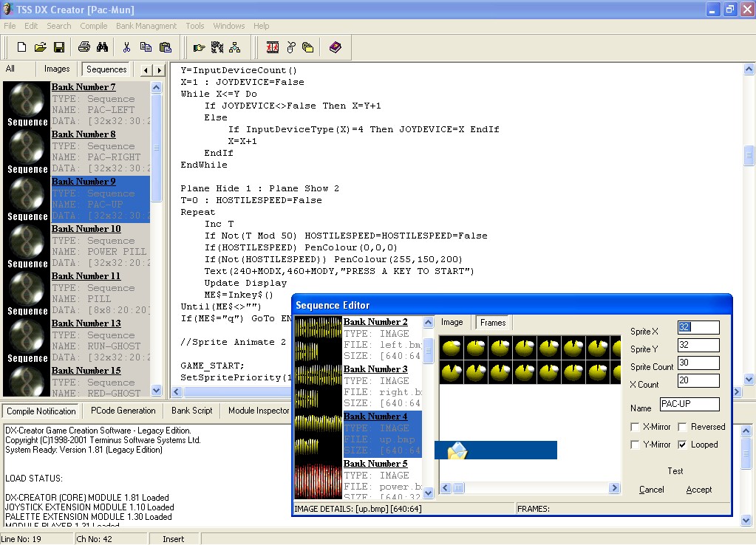Click the gears toolbar icon

click(x=217, y=47)
